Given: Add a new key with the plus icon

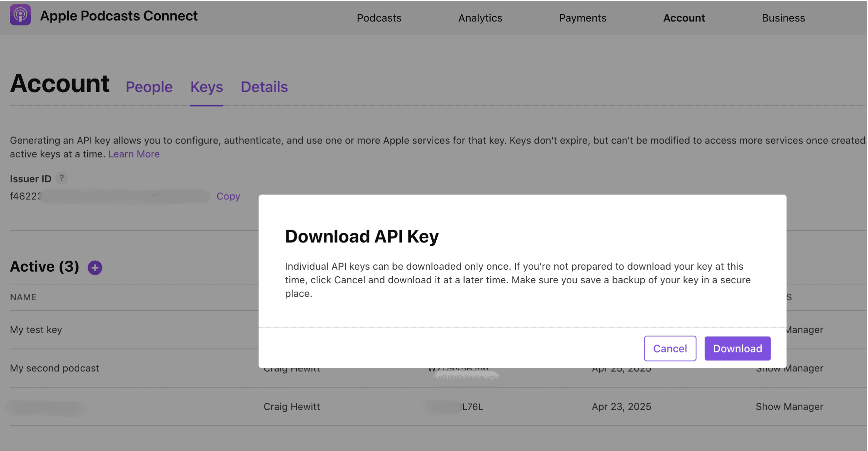Looking at the screenshot, I should tap(95, 267).
